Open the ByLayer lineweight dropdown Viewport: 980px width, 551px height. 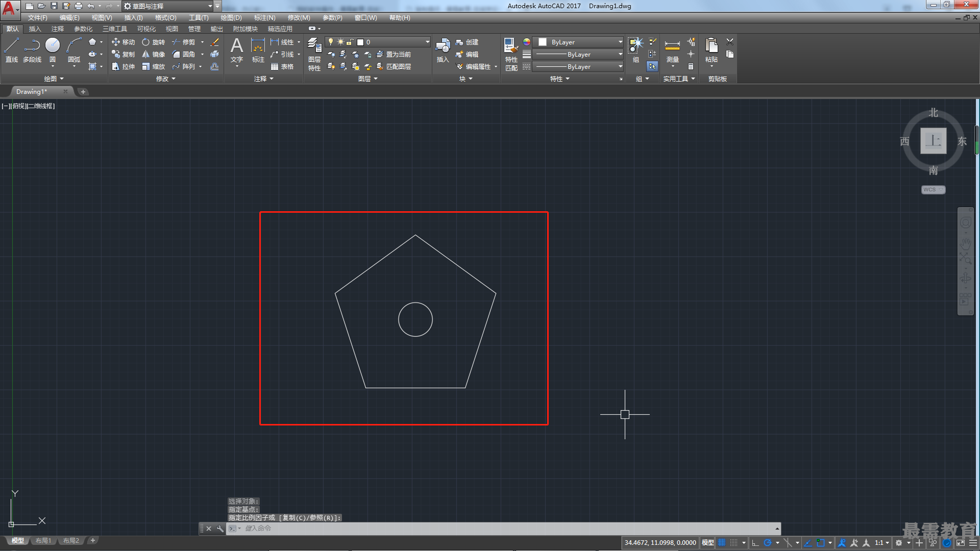pyautogui.click(x=579, y=54)
